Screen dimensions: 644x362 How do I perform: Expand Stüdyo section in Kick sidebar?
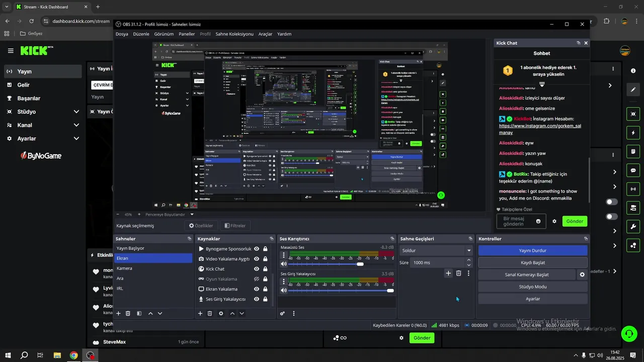tap(76, 112)
